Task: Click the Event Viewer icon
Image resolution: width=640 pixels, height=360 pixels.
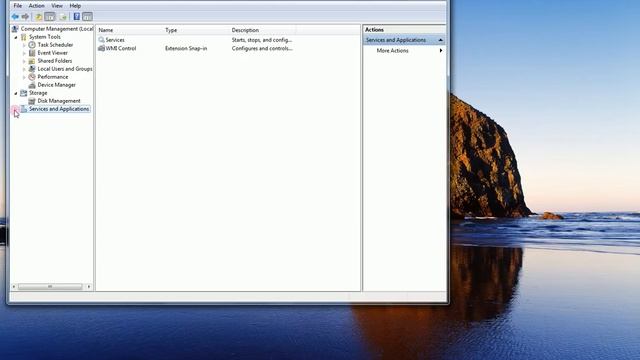Action: pyautogui.click(x=32, y=53)
